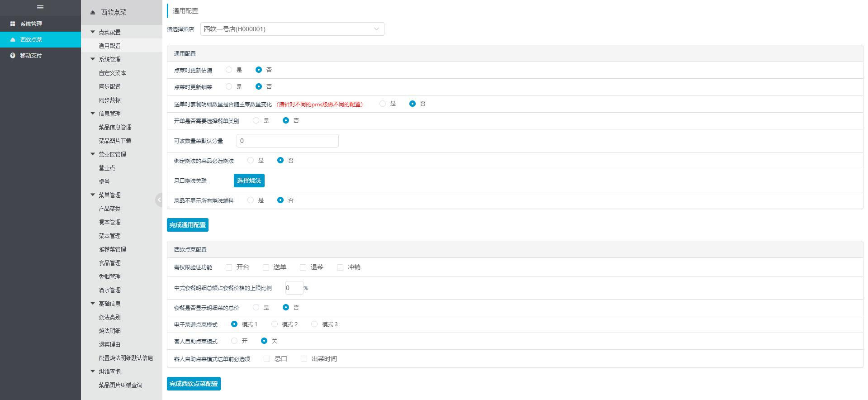Viewport: 868px width, 400px height.
Task: Collapse the 纠错查询 tree group
Action: click(93, 371)
